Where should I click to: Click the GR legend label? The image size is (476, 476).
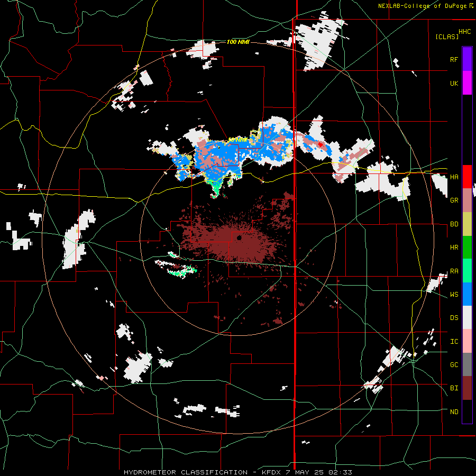tap(454, 200)
